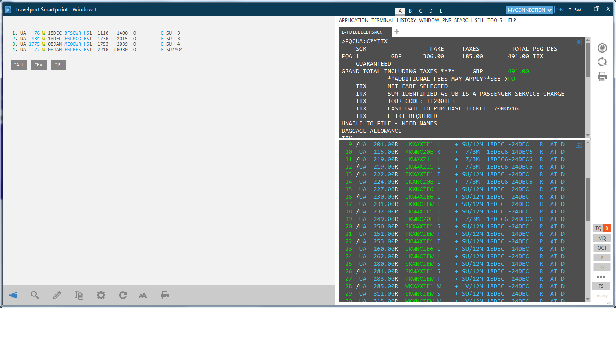Switch to window tab E

click(441, 11)
